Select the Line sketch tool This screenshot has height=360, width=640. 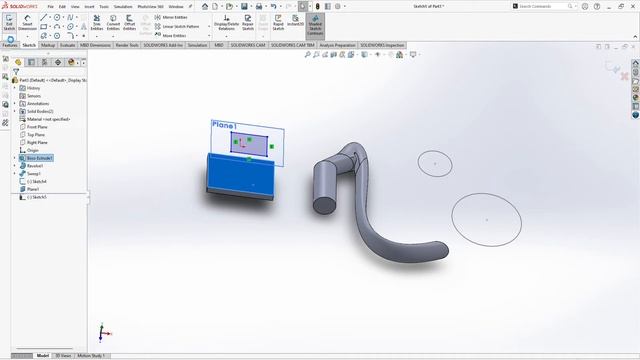(x=44, y=17)
